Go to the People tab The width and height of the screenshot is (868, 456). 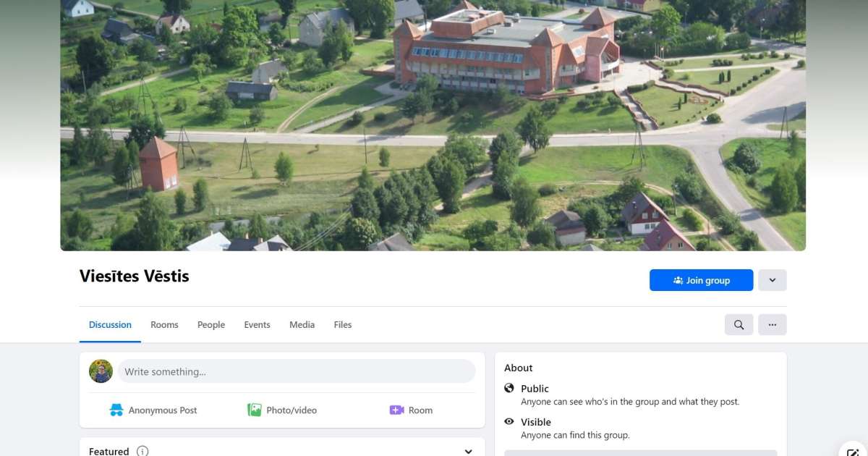tap(211, 325)
